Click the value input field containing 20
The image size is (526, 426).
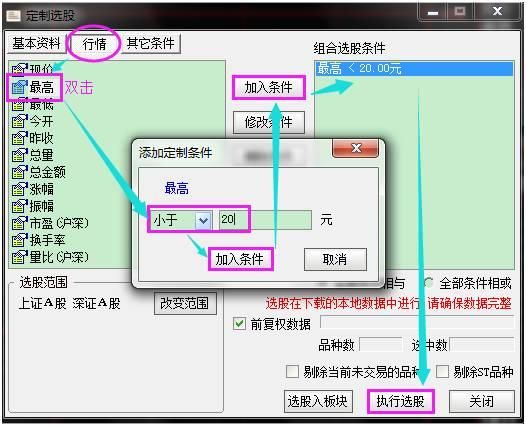point(265,220)
